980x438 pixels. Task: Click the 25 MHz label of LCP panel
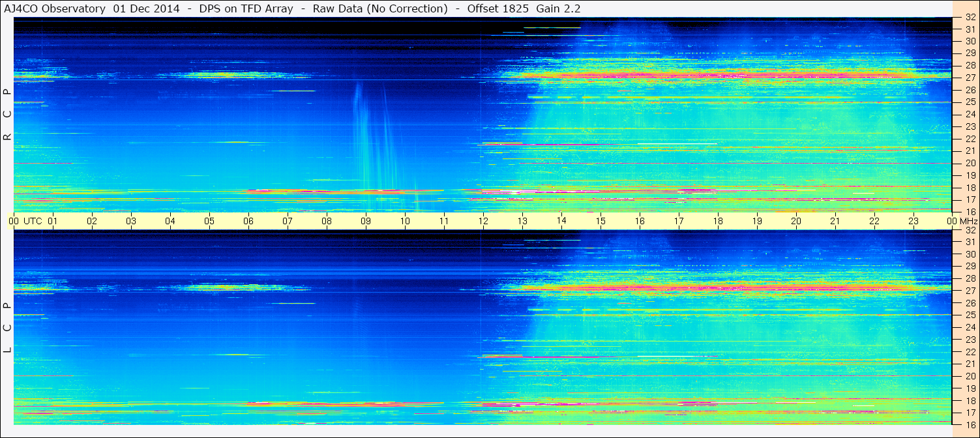pos(970,315)
